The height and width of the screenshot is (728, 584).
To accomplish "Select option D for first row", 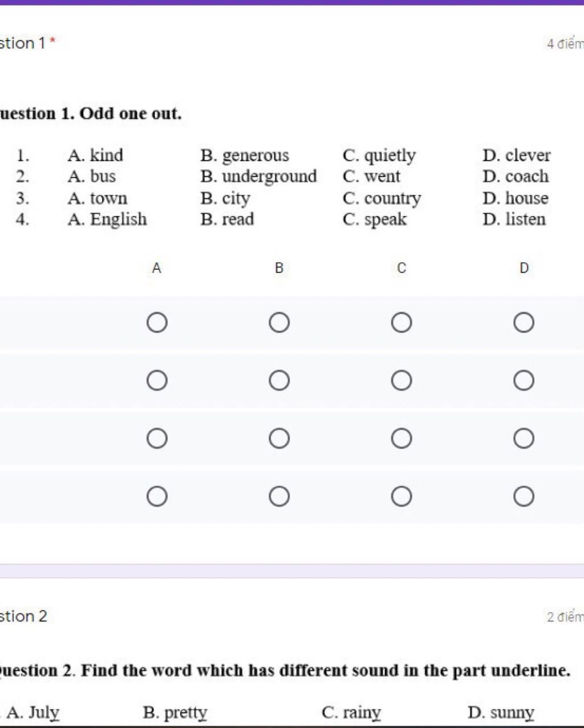I will pyautogui.click(x=524, y=323).
